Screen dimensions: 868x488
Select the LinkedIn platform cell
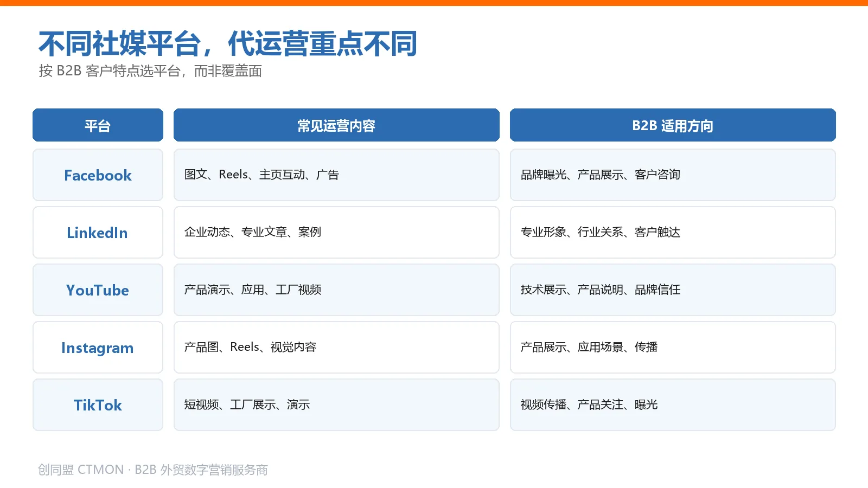tap(98, 233)
